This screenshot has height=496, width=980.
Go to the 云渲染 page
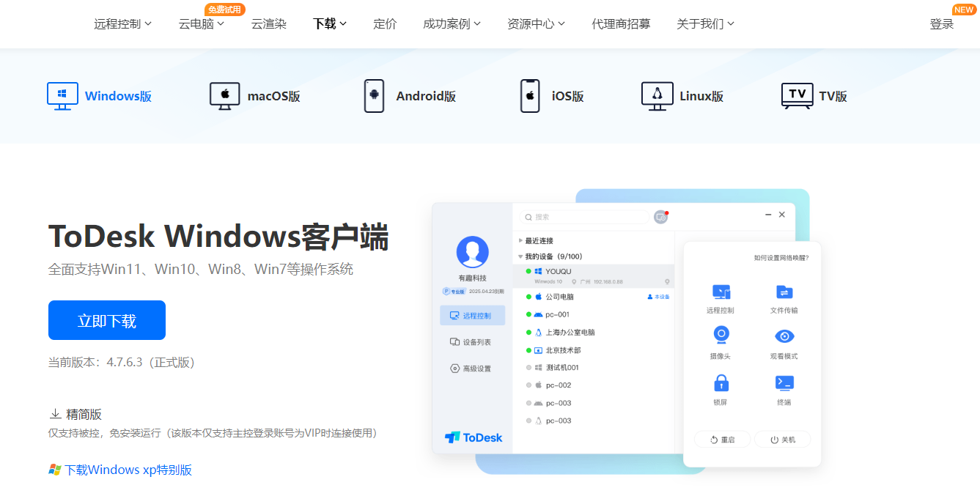point(269,23)
